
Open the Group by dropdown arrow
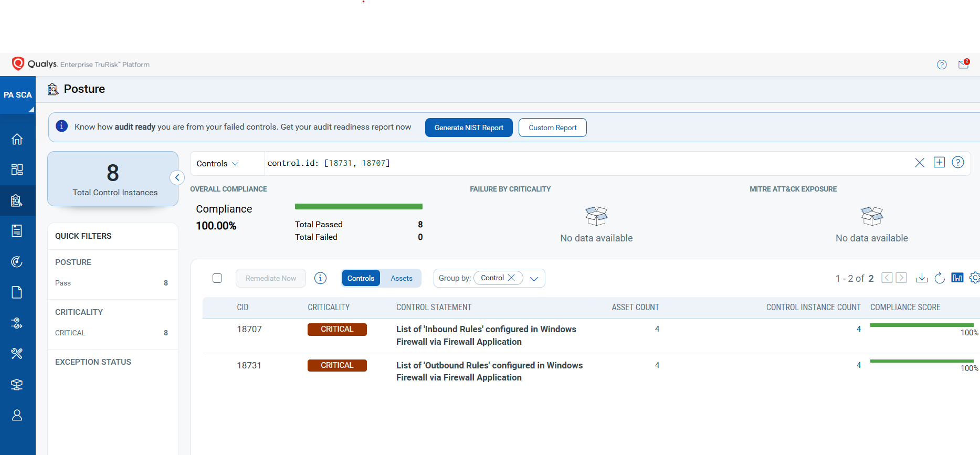534,279
